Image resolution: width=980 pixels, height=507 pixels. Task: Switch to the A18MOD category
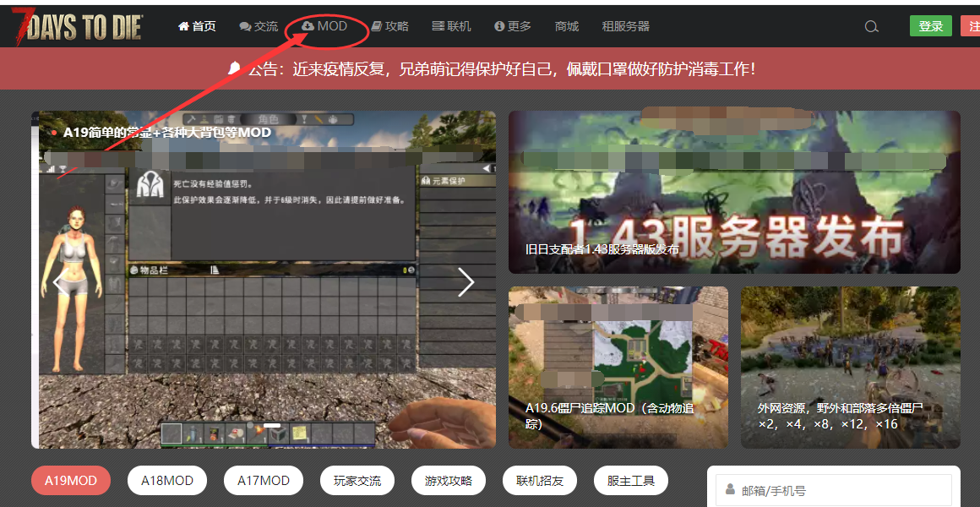(167, 481)
